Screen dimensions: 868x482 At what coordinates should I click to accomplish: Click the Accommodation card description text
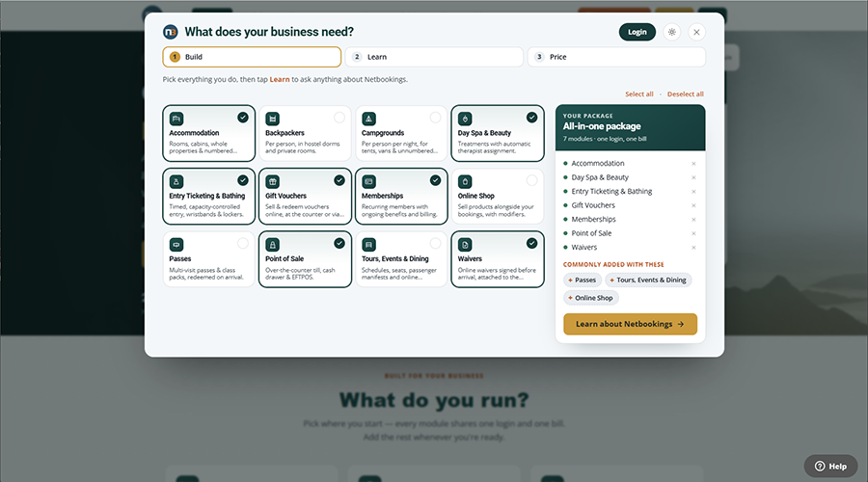[x=203, y=147]
